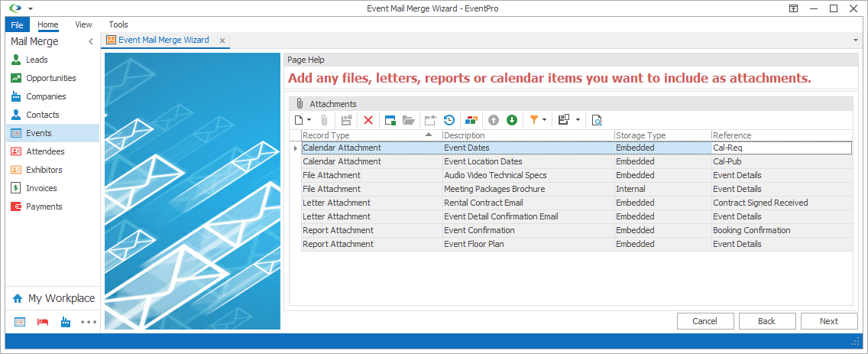The height and width of the screenshot is (354, 868).
Task: Select the Audio Video Technical Specs row
Action: tap(577, 175)
